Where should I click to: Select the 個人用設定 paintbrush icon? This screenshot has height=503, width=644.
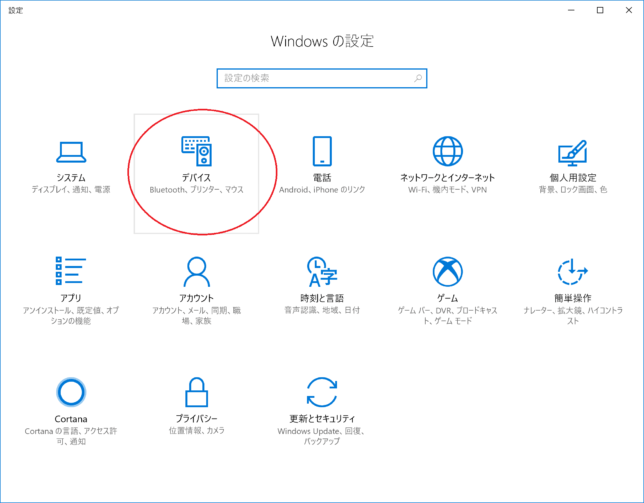[573, 152]
